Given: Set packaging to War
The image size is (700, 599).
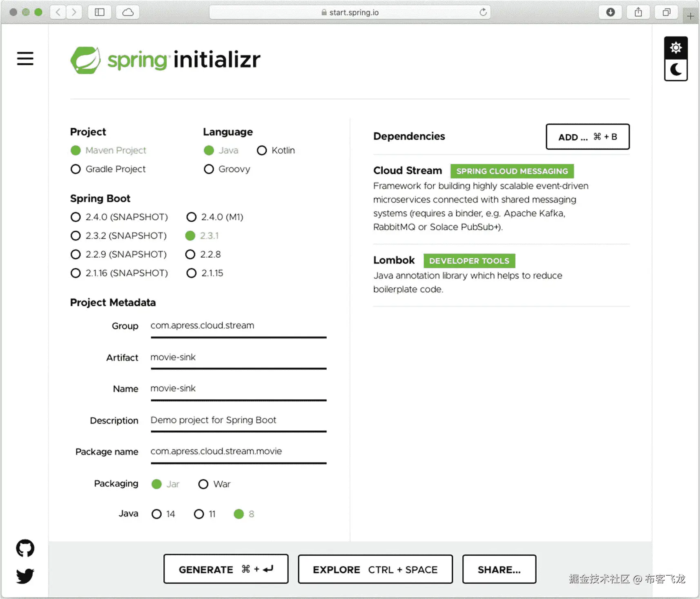Looking at the screenshot, I should tap(214, 484).
